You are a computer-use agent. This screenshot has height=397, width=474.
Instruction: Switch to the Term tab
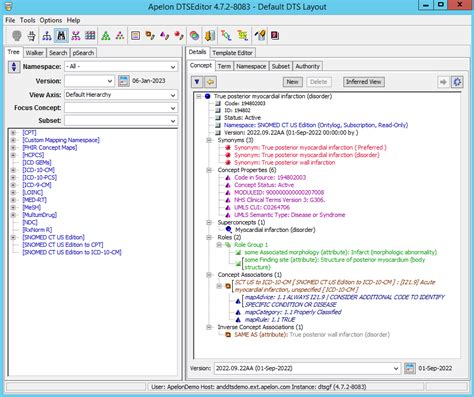224,66
